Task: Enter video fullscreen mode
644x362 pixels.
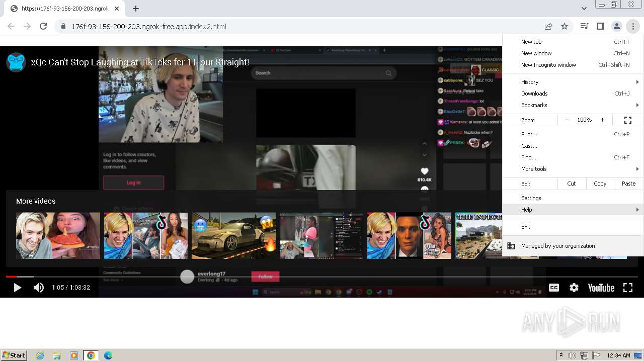Action: coord(628,288)
